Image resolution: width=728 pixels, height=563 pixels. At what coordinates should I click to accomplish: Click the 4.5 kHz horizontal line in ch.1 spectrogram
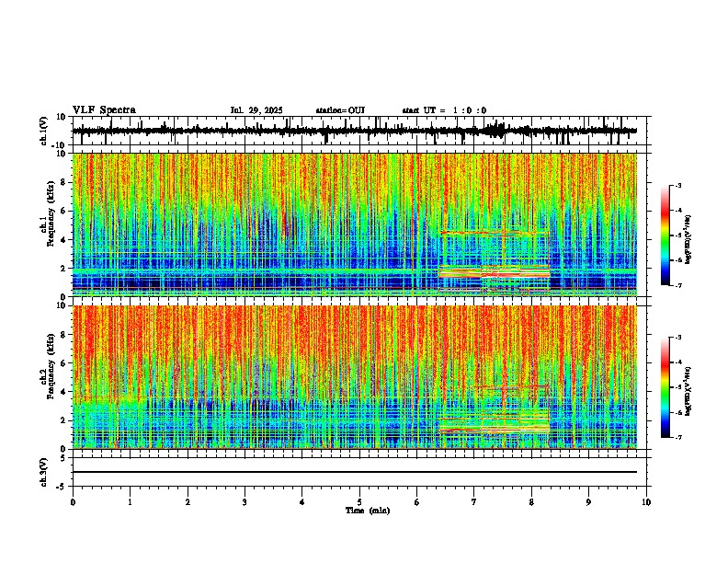point(494,232)
